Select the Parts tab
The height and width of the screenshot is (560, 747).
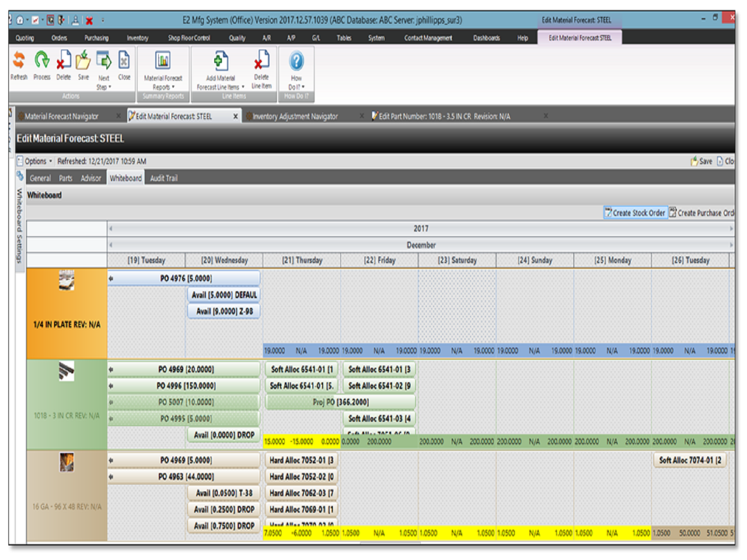click(66, 178)
